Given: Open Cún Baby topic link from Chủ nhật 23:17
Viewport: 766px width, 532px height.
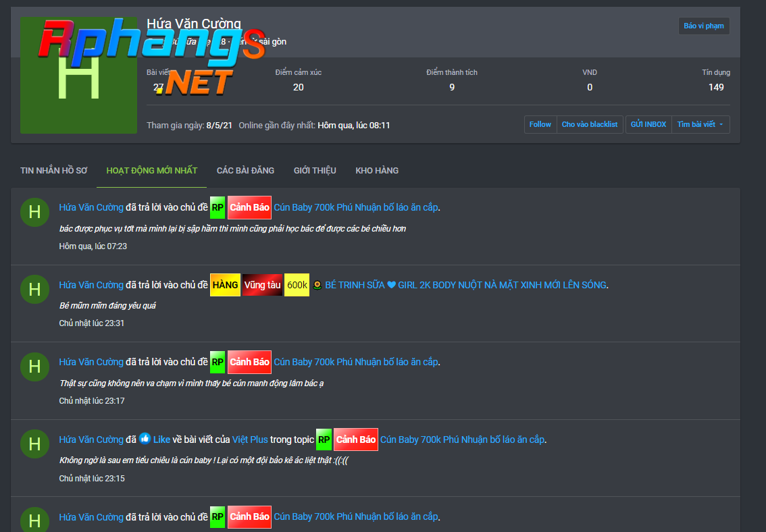Looking at the screenshot, I should (355, 362).
